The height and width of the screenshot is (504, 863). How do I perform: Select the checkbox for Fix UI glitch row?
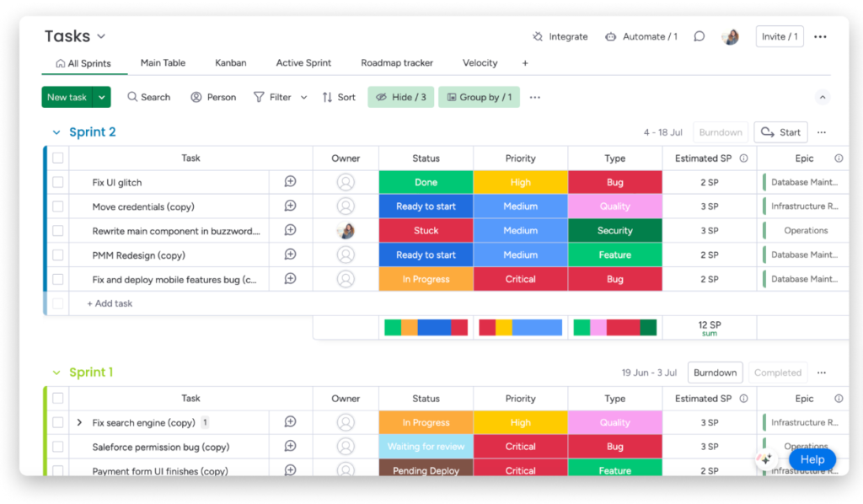(57, 181)
